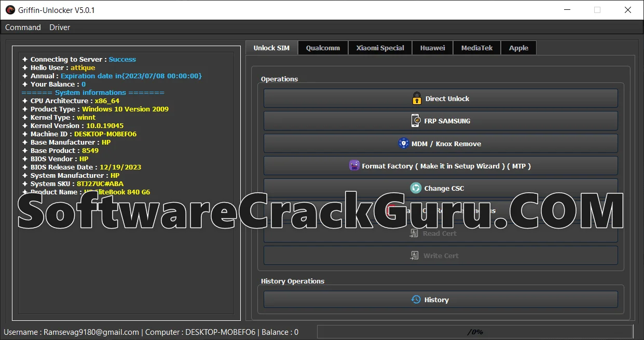Viewport: 644px width, 340px height.
Task: Click the 'Product Type : Windows 10 Version 2009' line
Action: coord(95,109)
